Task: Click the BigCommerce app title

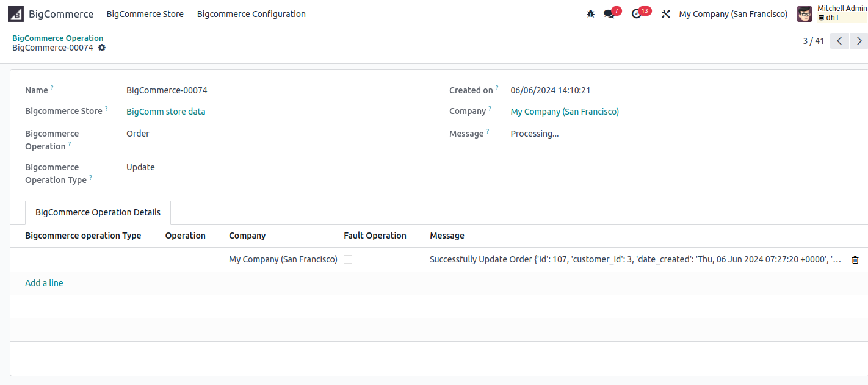Action: (x=61, y=14)
